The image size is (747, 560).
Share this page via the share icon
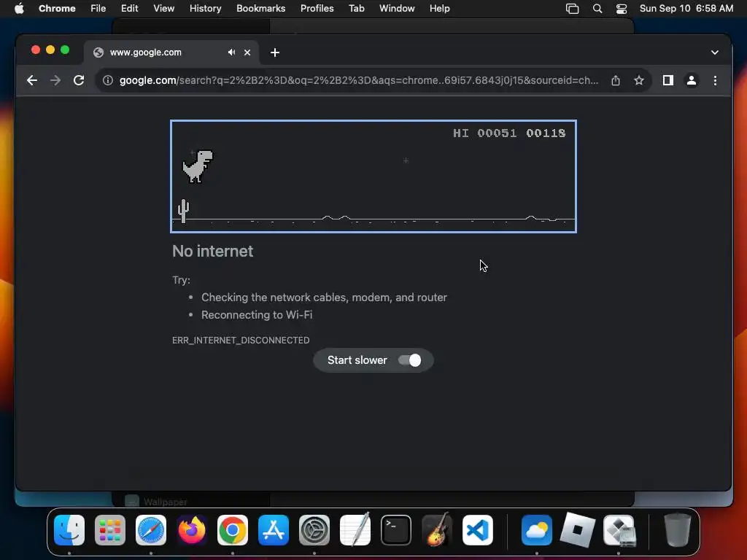[616, 80]
